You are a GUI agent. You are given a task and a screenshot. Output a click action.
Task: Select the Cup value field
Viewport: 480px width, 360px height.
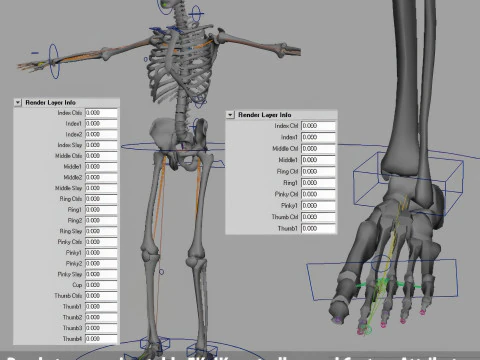101,285
